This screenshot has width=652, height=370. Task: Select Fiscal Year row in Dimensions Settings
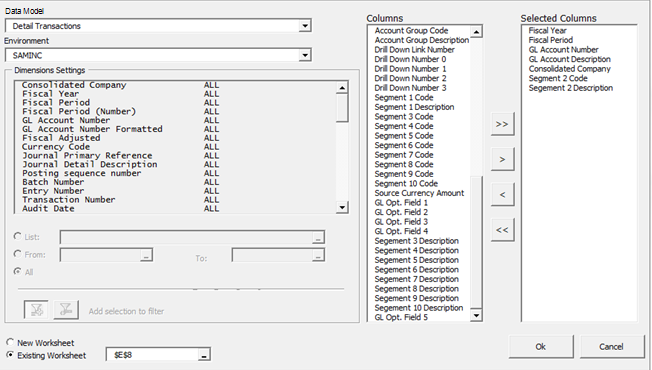[175, 94]
